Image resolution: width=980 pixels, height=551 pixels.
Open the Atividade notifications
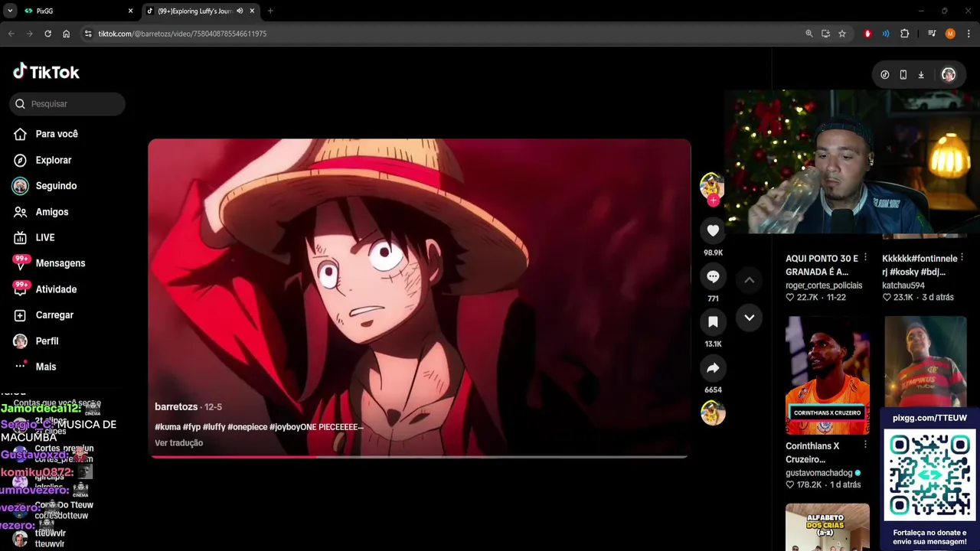45,289
